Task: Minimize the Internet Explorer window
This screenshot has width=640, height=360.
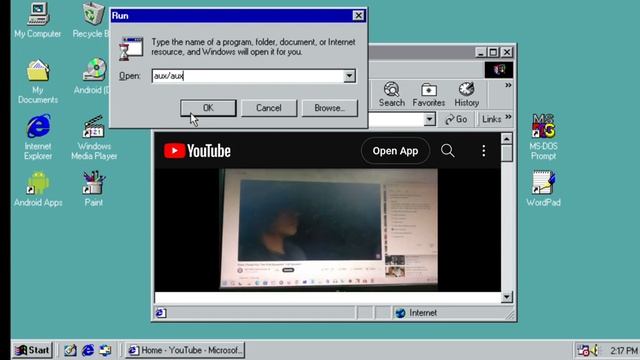Action: click(x=481, y=52)
